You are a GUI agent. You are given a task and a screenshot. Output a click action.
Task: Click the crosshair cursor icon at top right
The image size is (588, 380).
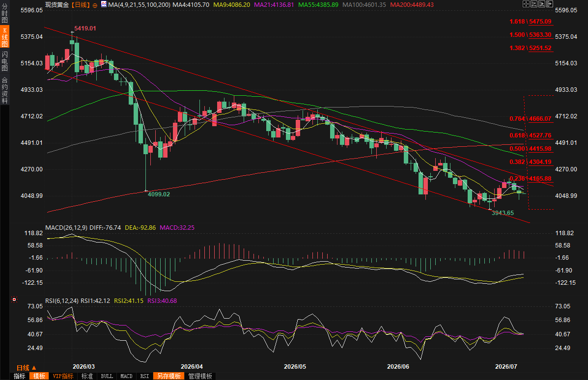point(526,4)
